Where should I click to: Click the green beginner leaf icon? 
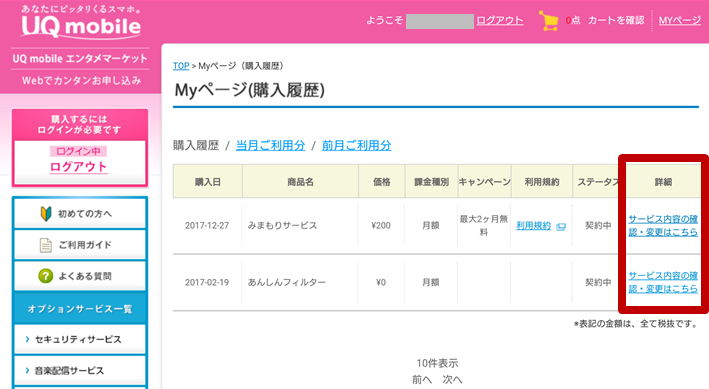pyautogui.click(x=46, y=213)
